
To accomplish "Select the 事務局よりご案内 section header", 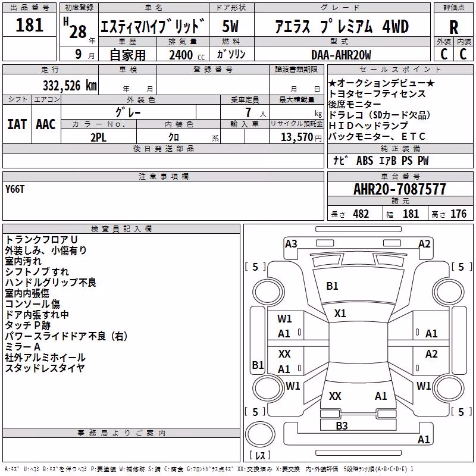I will [x=121, y=433].
